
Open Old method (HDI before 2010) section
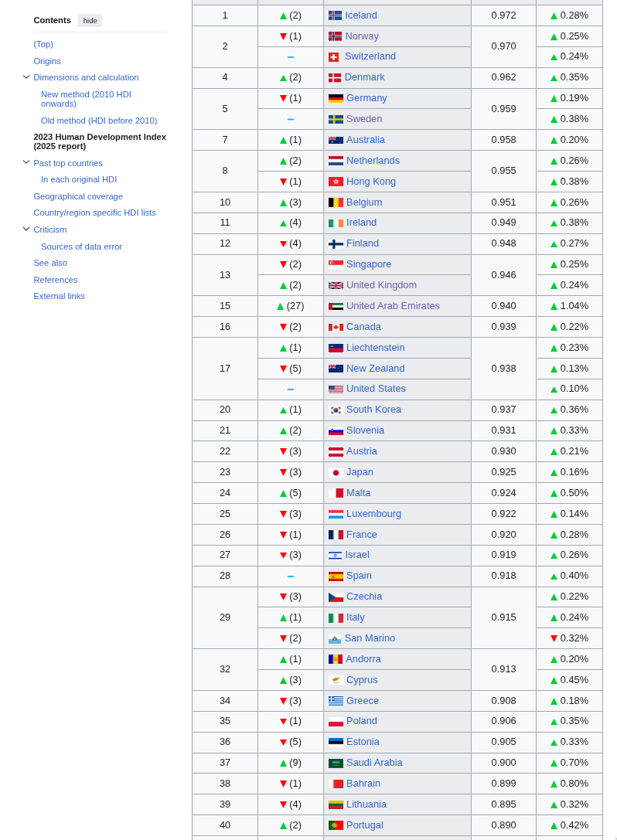(x=99, y=121)
